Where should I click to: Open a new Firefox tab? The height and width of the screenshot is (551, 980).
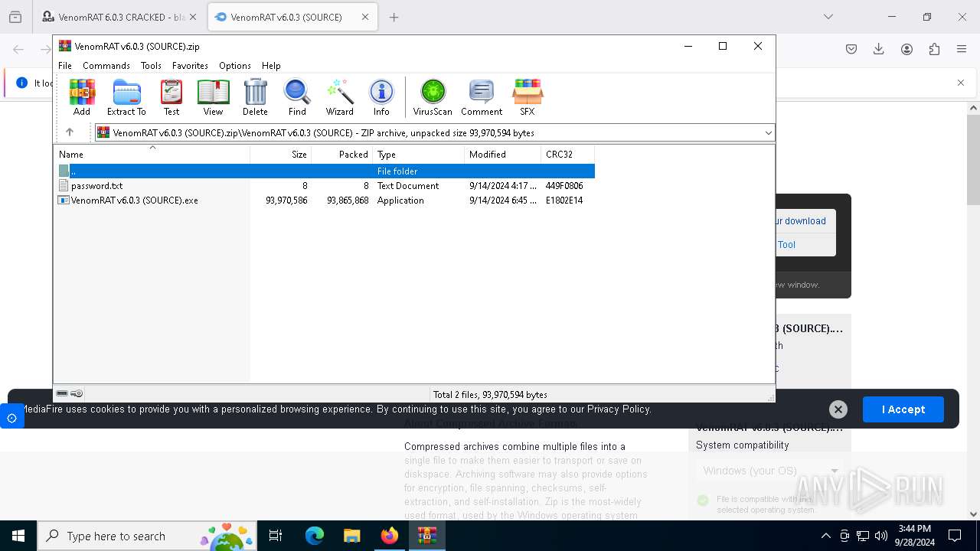click(x=394, y=17)
